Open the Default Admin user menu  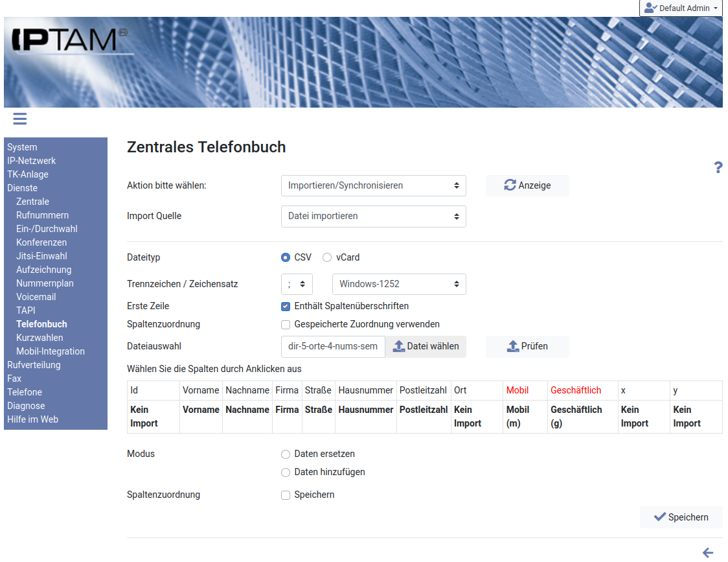point(681,8)
